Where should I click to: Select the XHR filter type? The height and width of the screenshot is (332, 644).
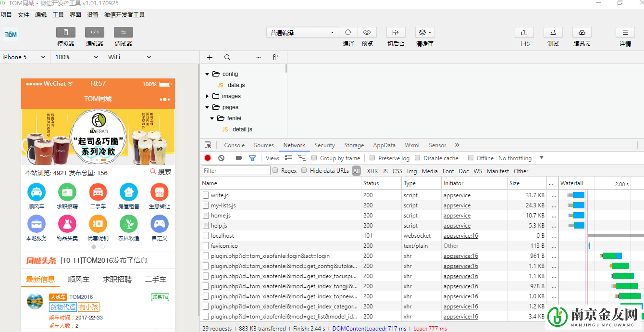(372, 171)
